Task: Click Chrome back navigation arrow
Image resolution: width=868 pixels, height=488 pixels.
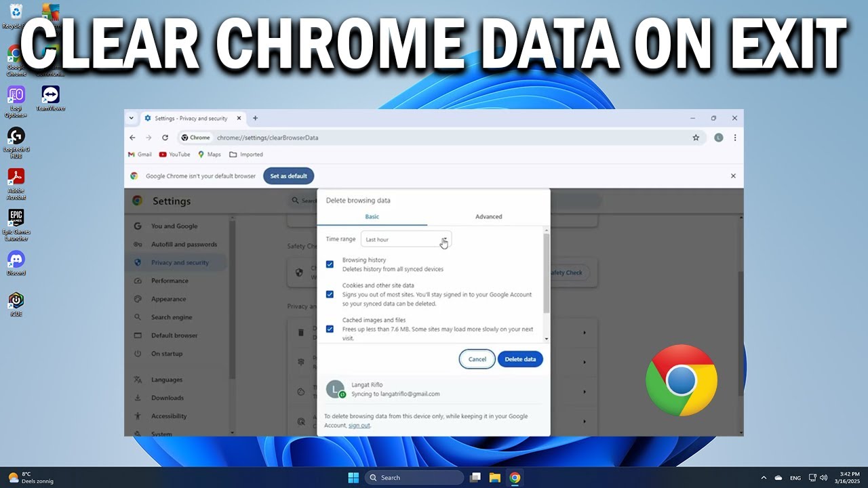Action: click(132, 138)
